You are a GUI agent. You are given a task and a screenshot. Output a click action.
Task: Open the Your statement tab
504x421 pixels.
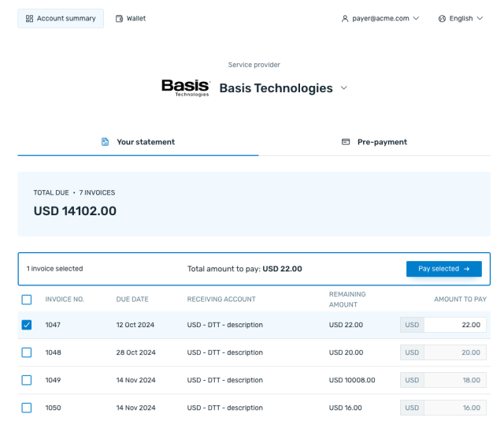[138, 142]
